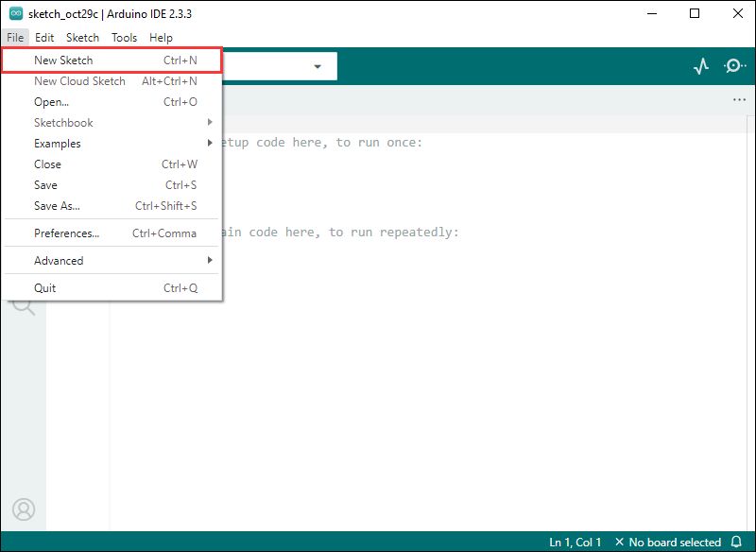The height and width of the screenshot is (552, 756).
Task: Click the notifications bell in status bar
Action: pos(737,543)
